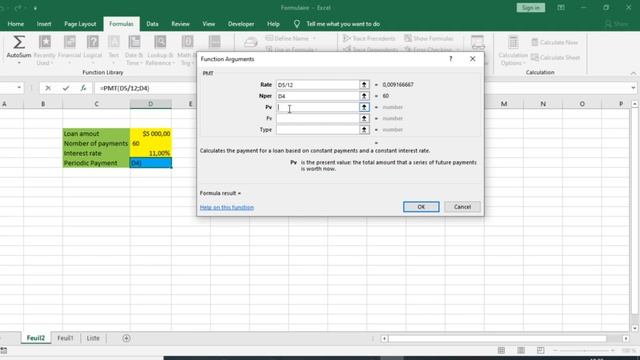Image resolution: width=640 pixels, height=360 pixels.
Task: Open Lookup & Reference functions menu
Action: click(x=160, y=51)
